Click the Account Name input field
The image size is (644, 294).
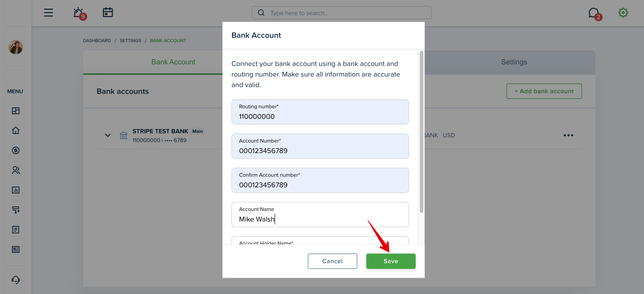pos(320,214)
